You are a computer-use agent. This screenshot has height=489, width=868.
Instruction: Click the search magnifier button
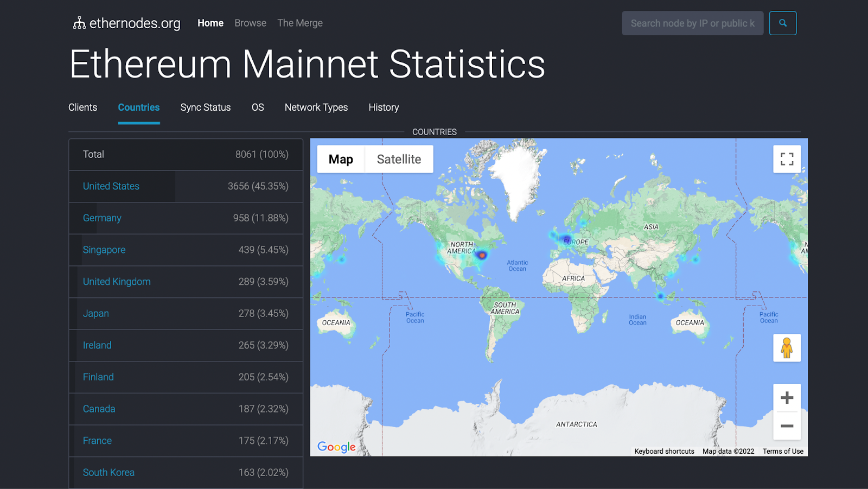tap(783, 23)
